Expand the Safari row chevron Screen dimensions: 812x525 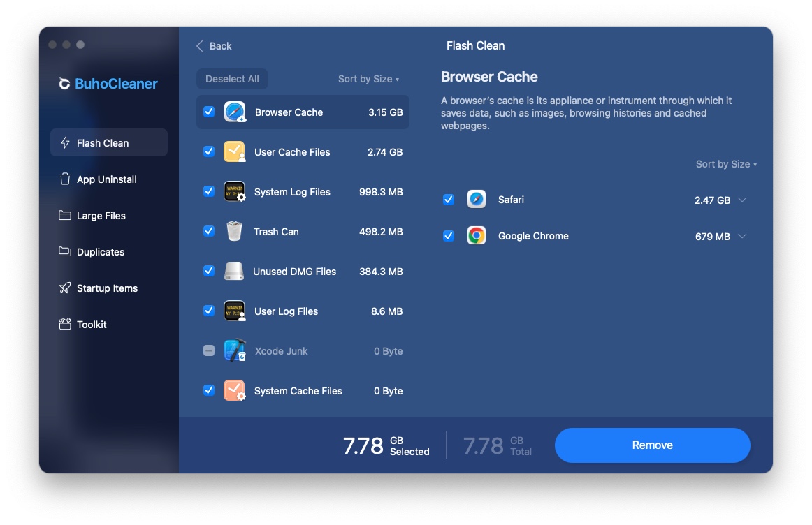(742, 200)
